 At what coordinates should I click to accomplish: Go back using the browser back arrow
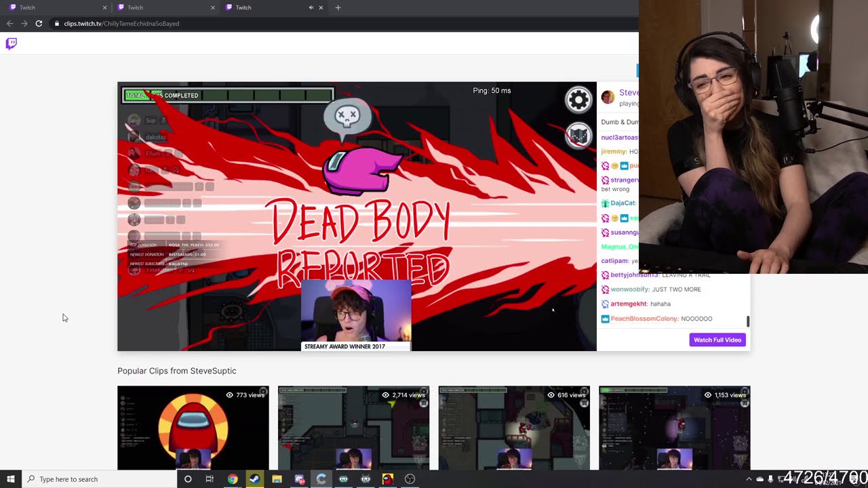(x=9, y=24)
